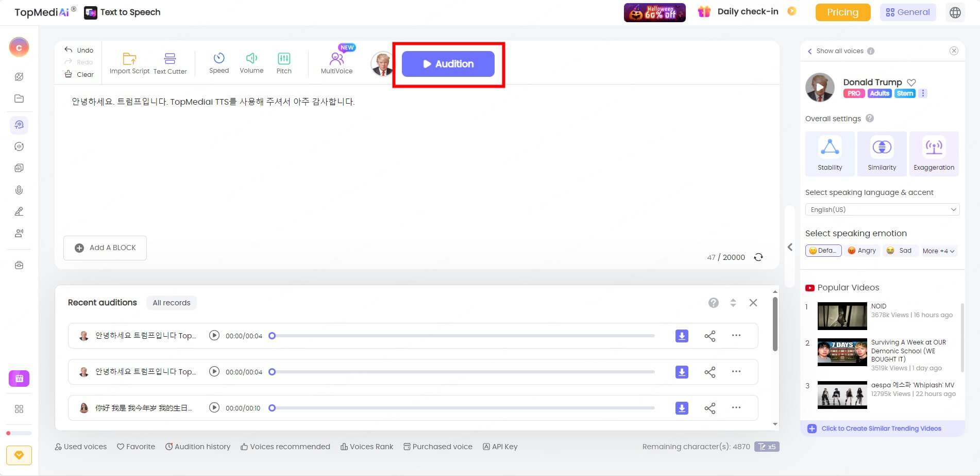Expand or collapse Recent auditions panel
This screenshot has width=980, height=476.
(x=733, y=303)
